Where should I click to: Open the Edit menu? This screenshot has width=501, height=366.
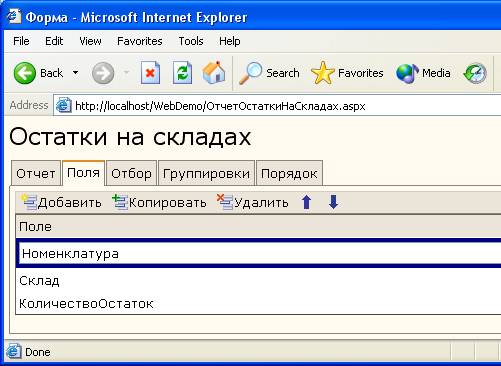coord(54,41)
